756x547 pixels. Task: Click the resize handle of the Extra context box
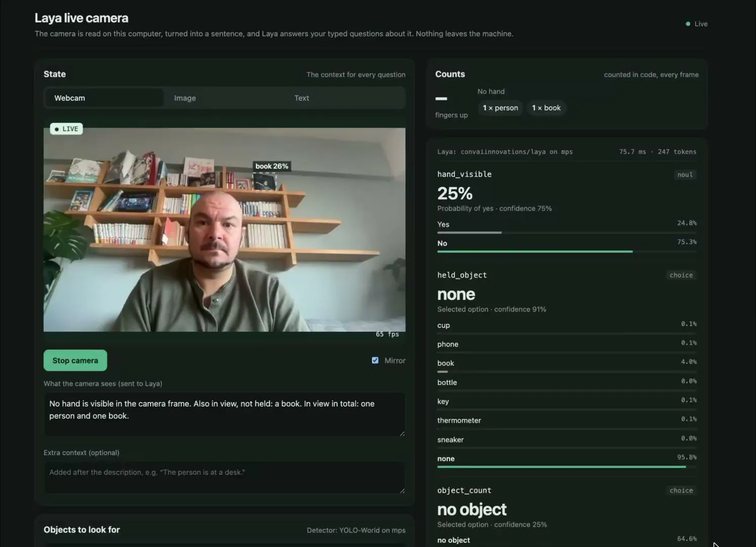pyautogui.click(x=402, y=490)
